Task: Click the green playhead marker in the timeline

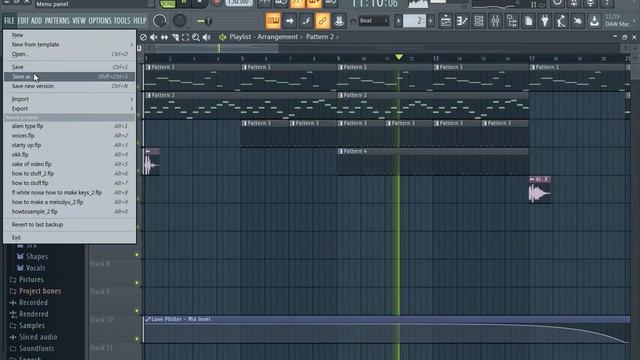Action: [x=399, y=57]
